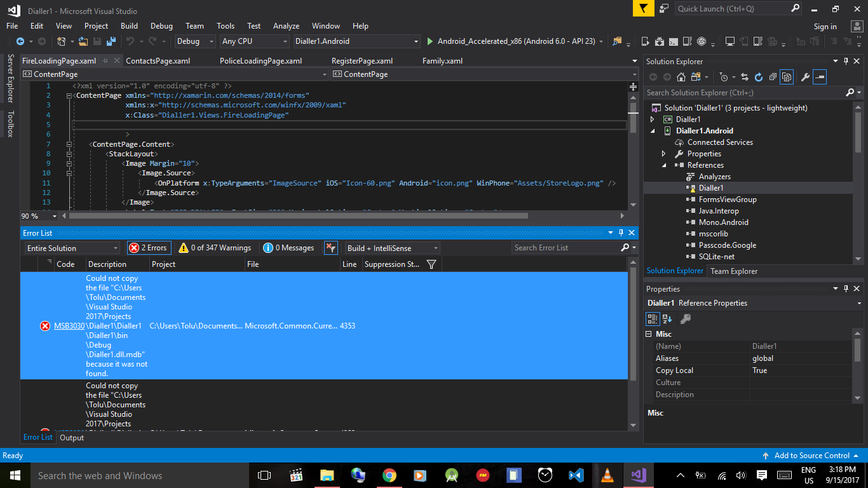
Task: Collapse the Dialler1.Android project node
Action: 652,131
